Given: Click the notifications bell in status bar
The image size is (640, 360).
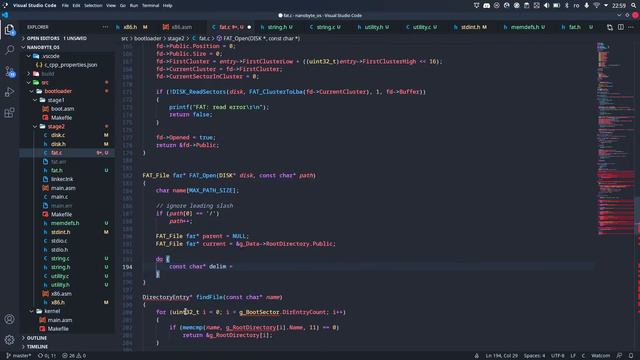Looking at the screenshot, I should click(631, 356).
